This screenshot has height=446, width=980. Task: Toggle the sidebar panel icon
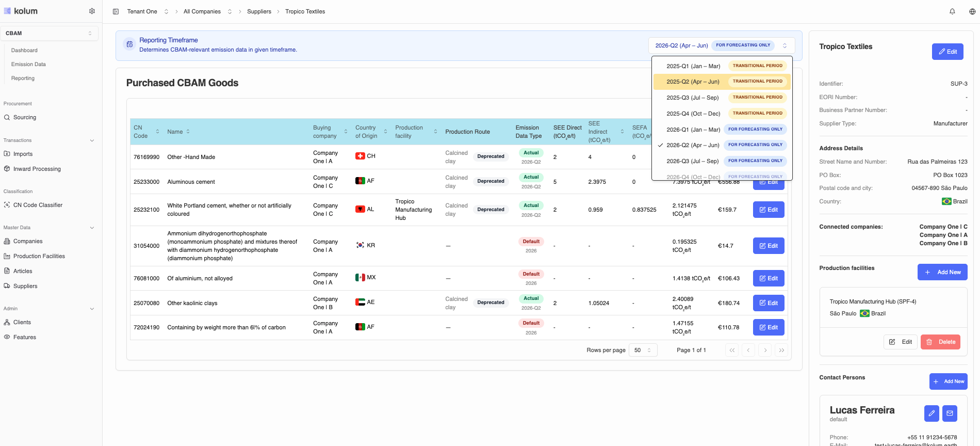[x=116, y=11]
